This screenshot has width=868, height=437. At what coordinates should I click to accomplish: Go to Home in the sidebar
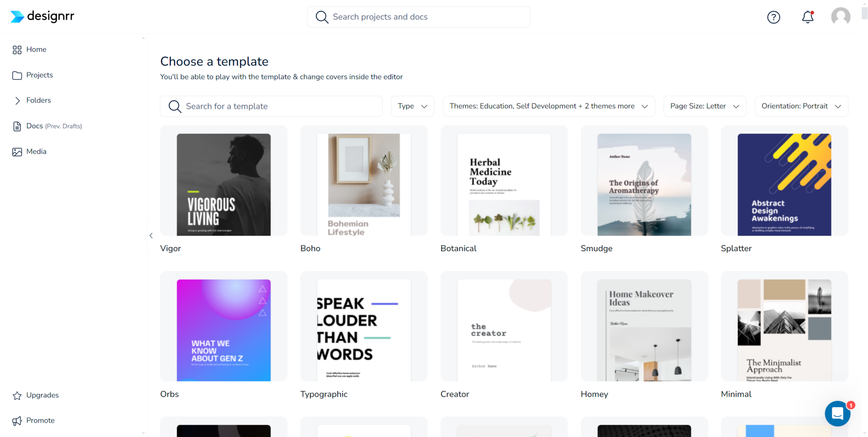pyautogui.click(x=36, y=50)
